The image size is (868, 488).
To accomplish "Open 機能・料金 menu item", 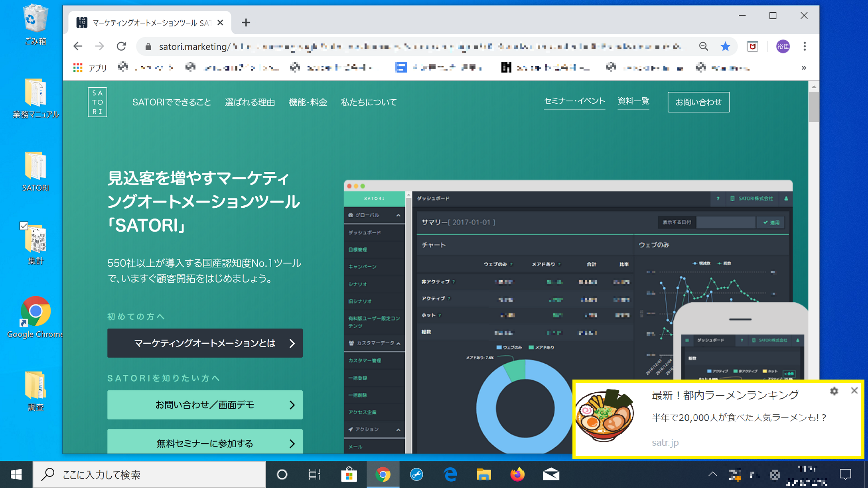I will [x=308, y=102].
